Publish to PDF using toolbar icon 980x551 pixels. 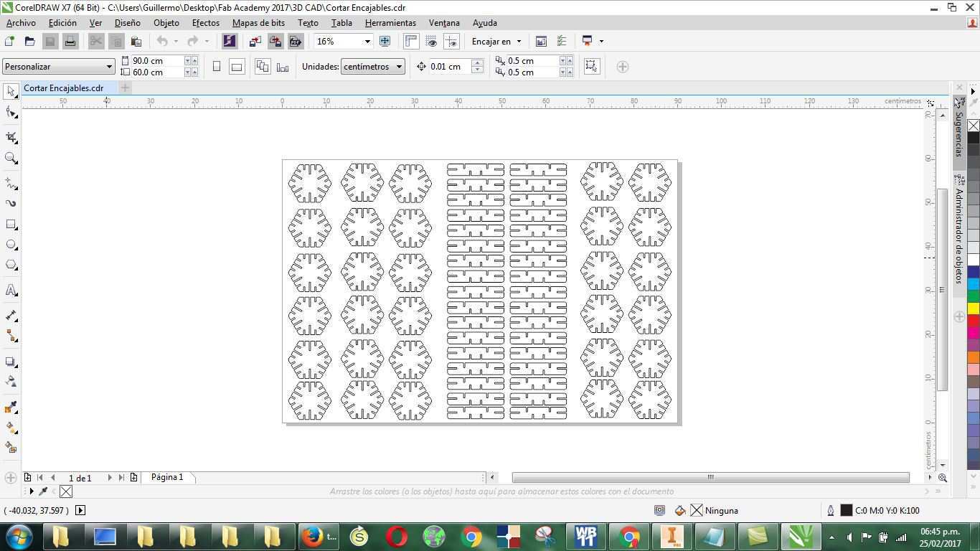pos(295,42)
